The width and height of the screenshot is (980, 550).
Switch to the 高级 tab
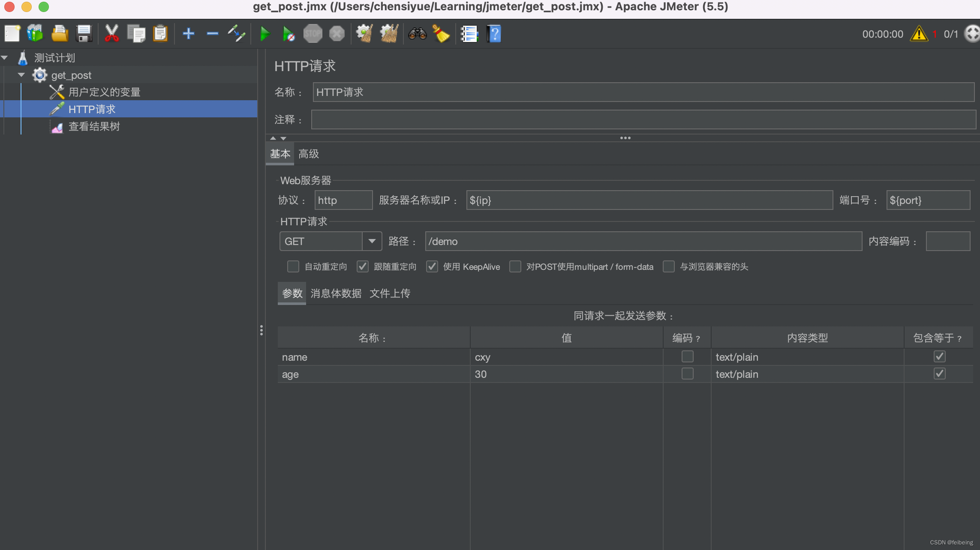[x=309, y=154]
